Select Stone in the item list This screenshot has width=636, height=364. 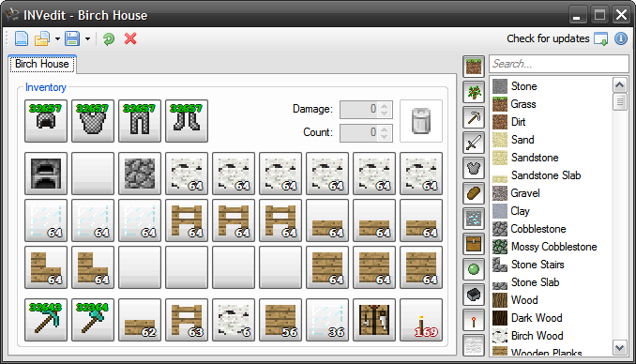tap(552, 86)
